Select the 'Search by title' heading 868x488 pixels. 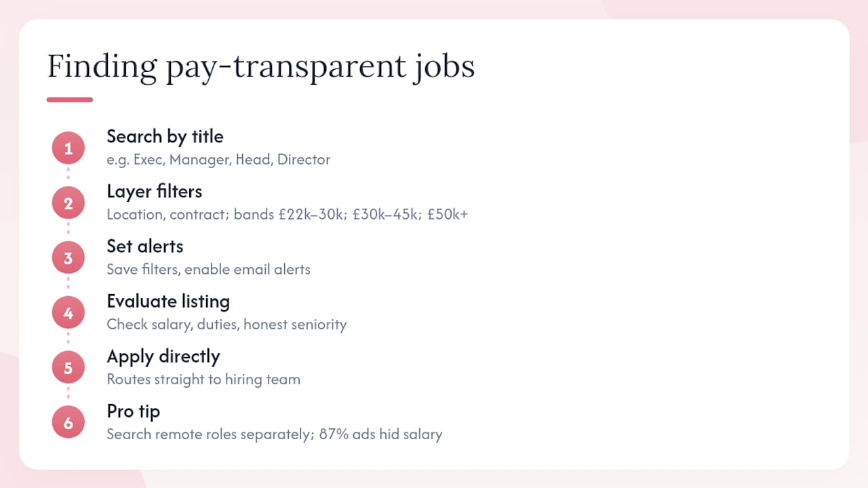(165, 136)
